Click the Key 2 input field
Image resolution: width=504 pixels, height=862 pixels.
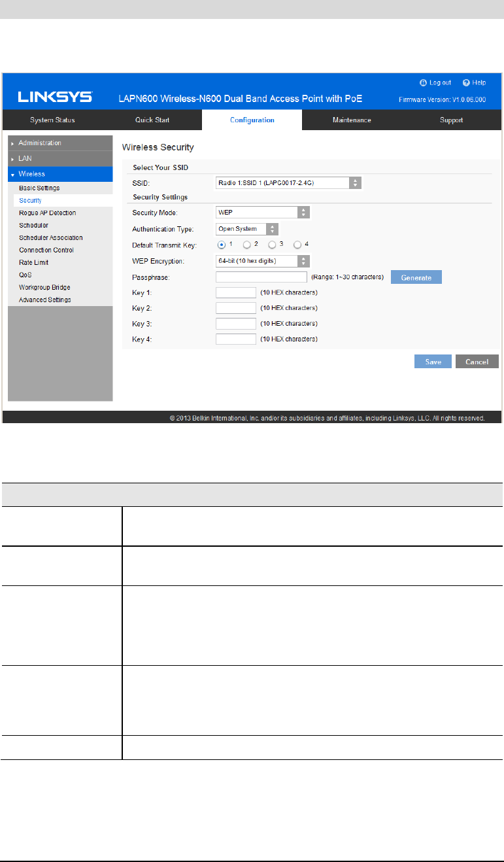(x=236, y=308)
